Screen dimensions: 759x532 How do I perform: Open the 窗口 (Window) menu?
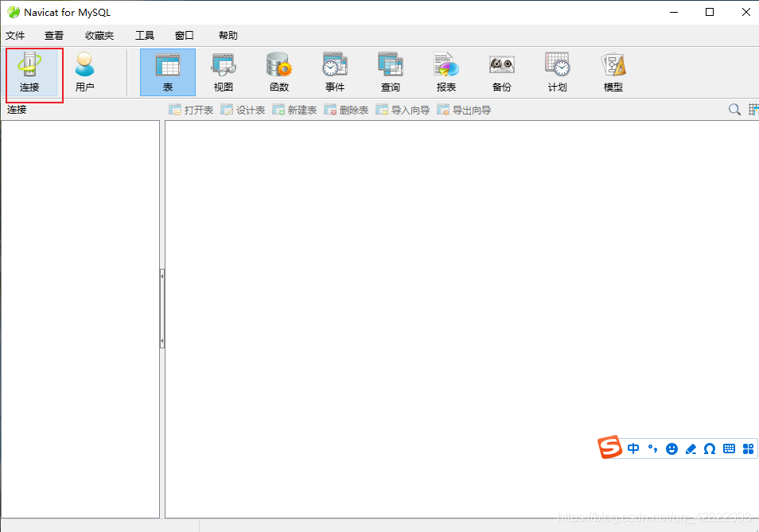click(x=184, y=35)
